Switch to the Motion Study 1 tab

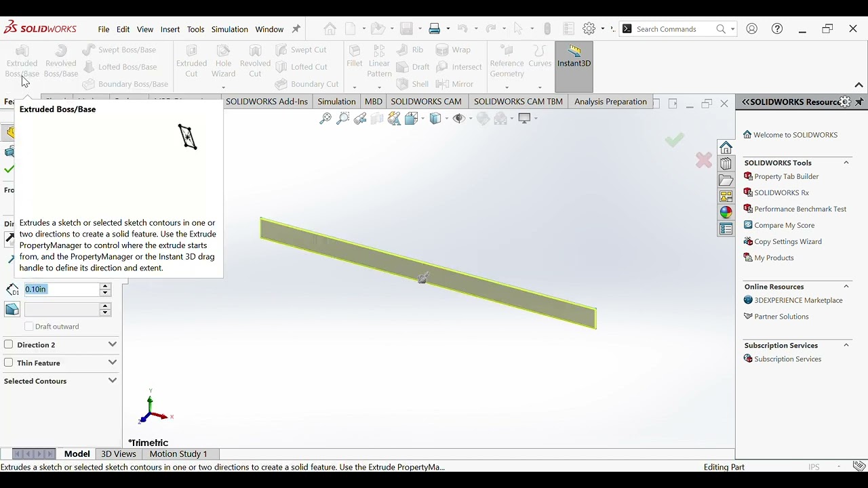[x=178, y=454]
